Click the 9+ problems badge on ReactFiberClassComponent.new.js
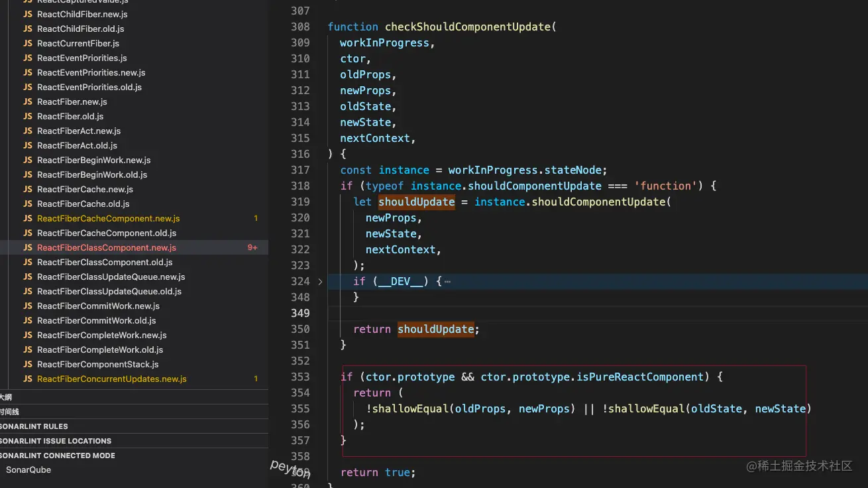This screenshot has width=868, height=488. (x=252, y=248)
